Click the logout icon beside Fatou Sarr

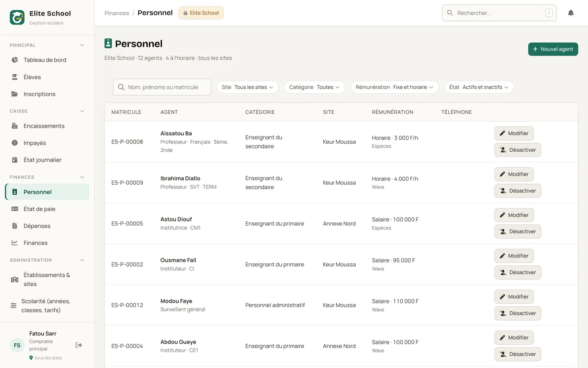click(x=79, y=345)
